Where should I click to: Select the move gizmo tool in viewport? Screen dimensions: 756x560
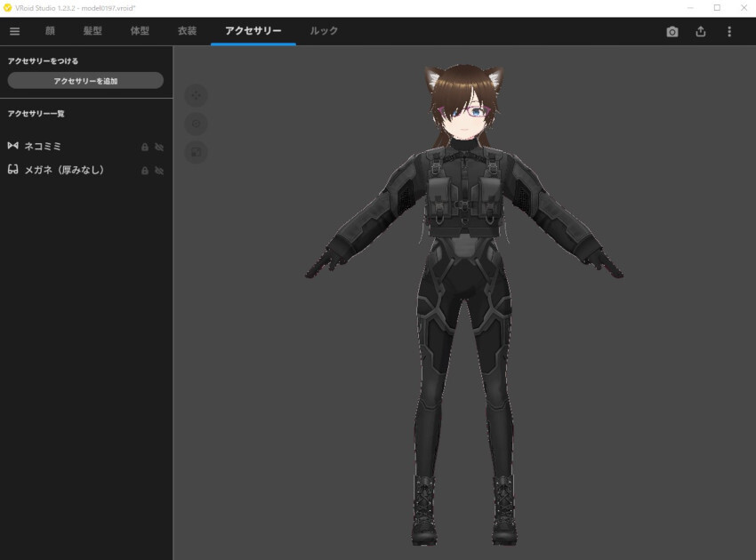click(x=196, y=95)
